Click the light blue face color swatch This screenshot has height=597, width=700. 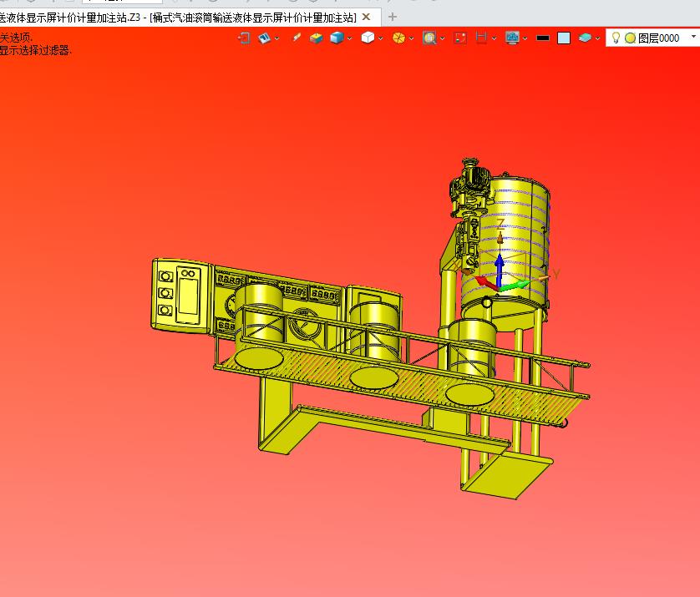[x=564, y=38]
